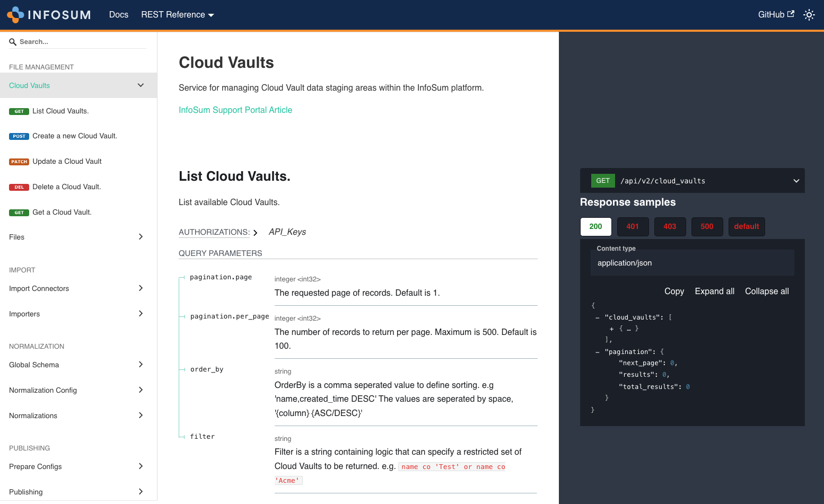
Task: Click the InfoSum logo in header
Action: tap(49, 15)
